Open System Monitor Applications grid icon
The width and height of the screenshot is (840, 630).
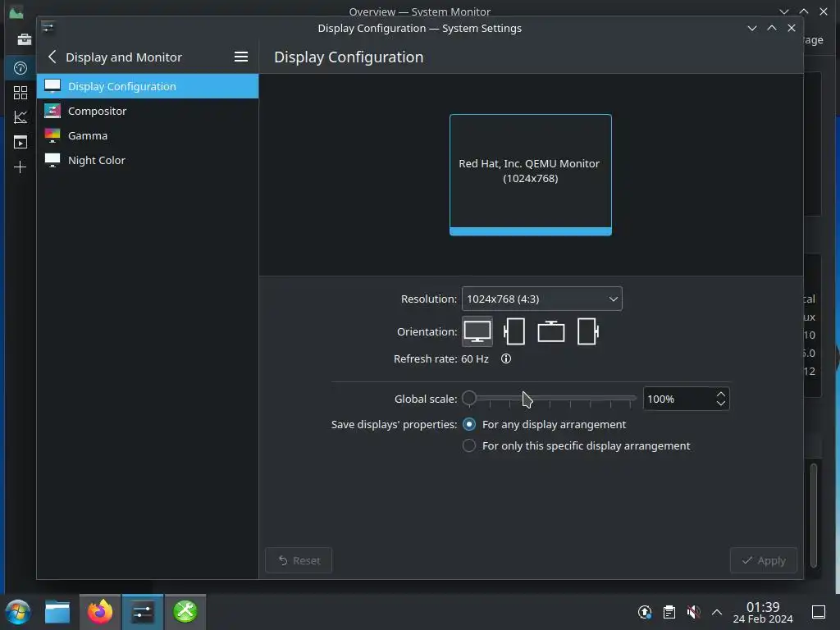(21, 93)
